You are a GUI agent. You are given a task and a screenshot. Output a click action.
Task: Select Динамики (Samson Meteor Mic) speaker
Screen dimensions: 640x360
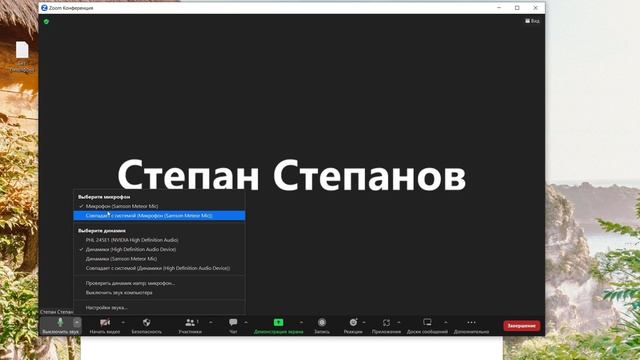coord(159,259)
